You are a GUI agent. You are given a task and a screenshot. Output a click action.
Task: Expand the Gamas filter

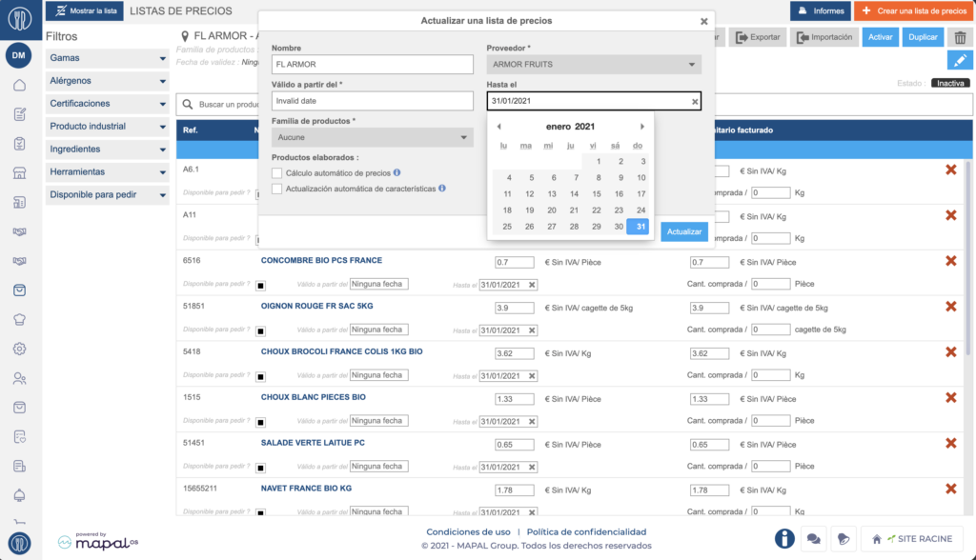[x=107, y=58]
